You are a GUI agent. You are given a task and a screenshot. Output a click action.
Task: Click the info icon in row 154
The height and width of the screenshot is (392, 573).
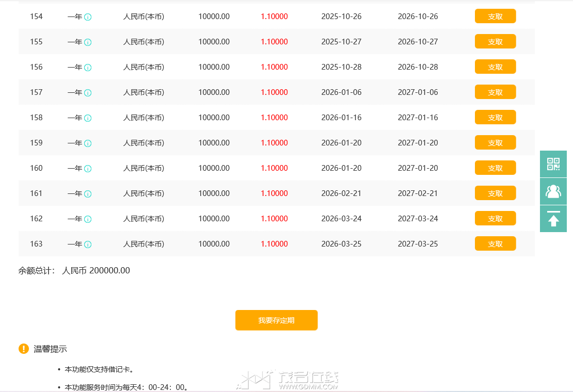point(88,17)
